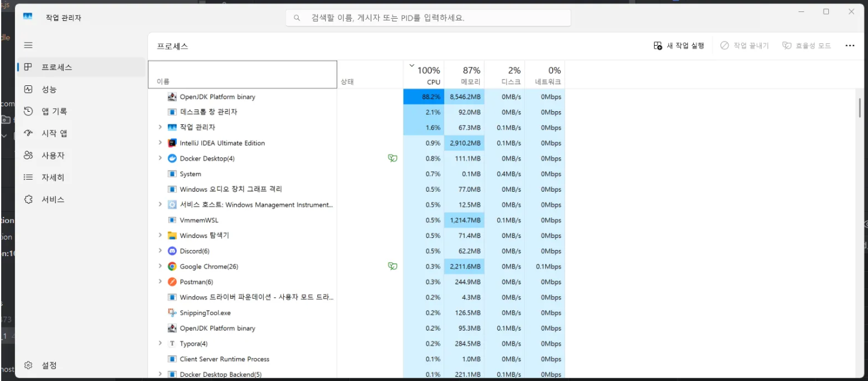The width and height of the screenshot is (868, 381).
Task: Click the System process icon
Action: (172, 174)
